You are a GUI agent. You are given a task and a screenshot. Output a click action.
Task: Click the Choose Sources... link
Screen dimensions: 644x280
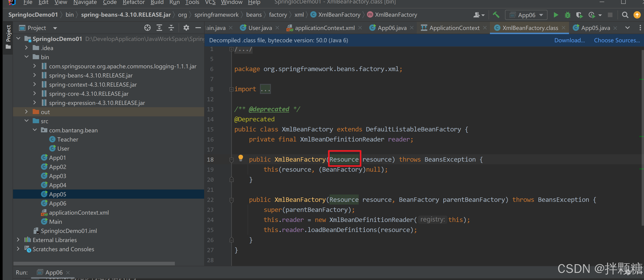[617, 40]
